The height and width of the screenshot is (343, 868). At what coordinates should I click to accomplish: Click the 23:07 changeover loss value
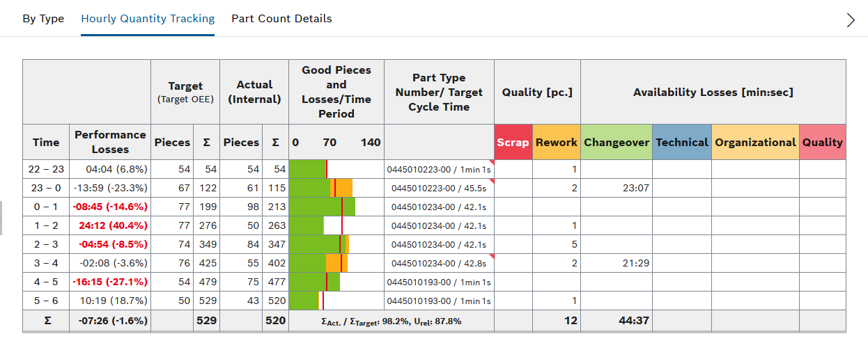point(634,188)
